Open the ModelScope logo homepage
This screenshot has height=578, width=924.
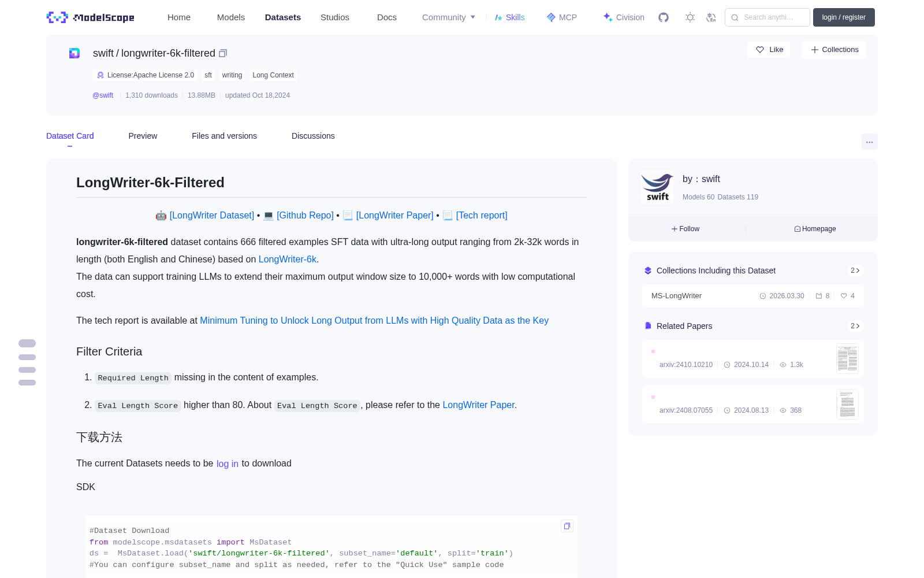[90, 17]
